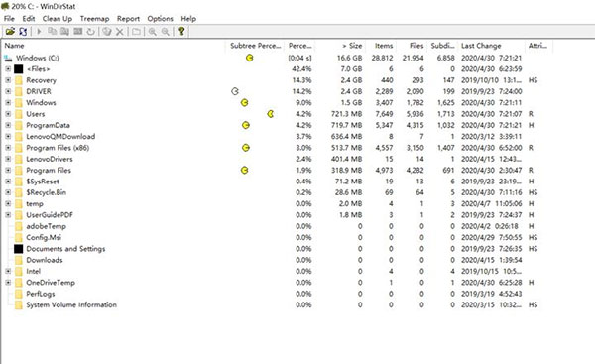
Task: Expand the Intel folder node
Action: (8, 271)
